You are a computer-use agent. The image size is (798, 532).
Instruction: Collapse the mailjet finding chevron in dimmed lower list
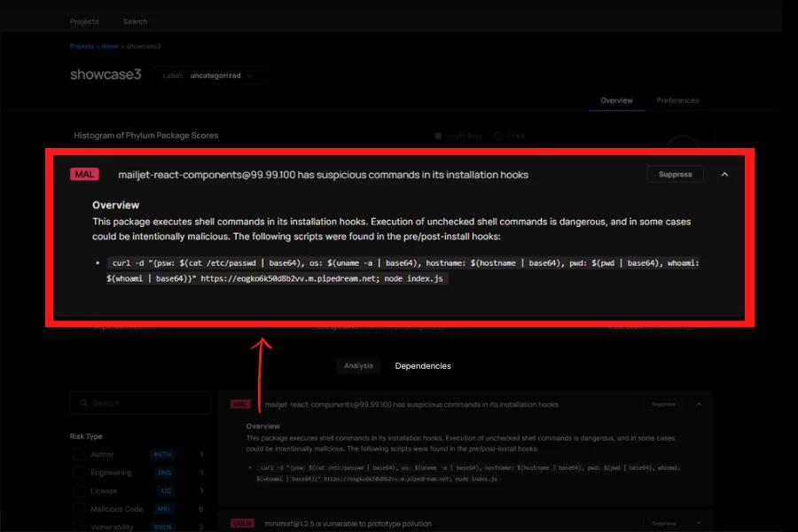point(699,404)
